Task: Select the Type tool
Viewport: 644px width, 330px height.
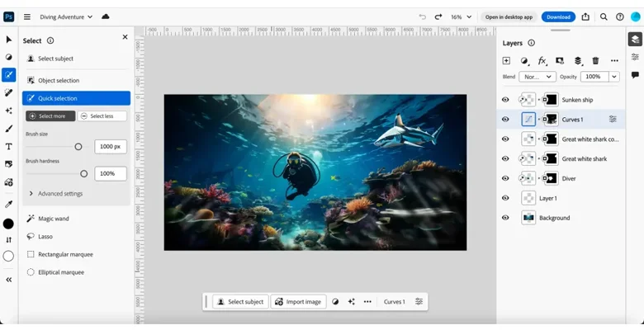Action: (8, 147)
